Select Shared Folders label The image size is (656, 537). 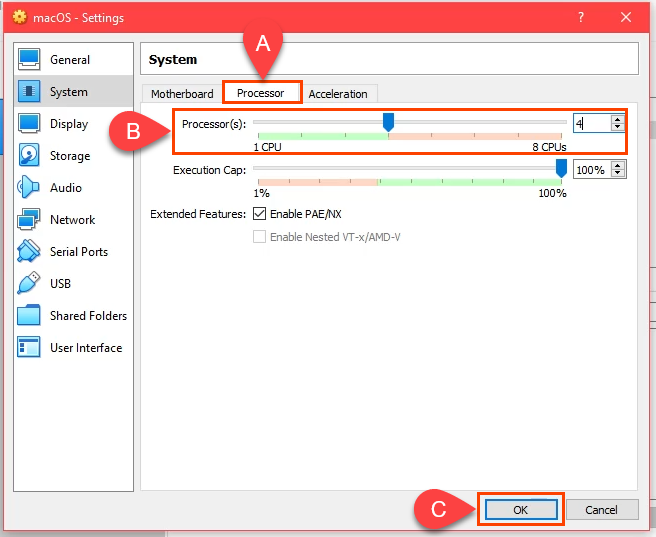pos(88,316)
